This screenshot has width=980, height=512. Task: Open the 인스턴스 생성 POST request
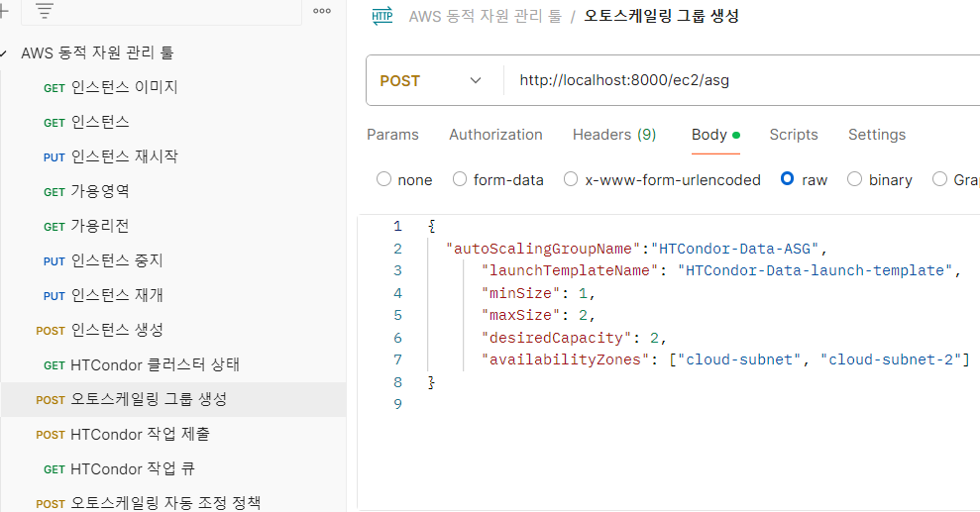pyautogui.click(x=119, y=330)
